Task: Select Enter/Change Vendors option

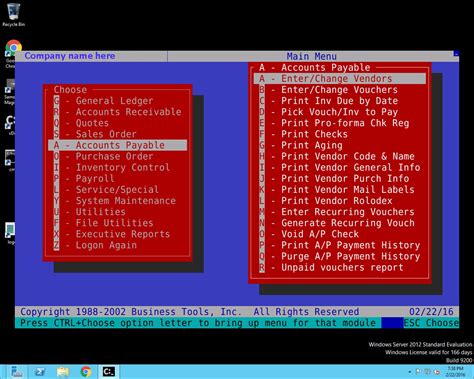Action: (340, 79)
